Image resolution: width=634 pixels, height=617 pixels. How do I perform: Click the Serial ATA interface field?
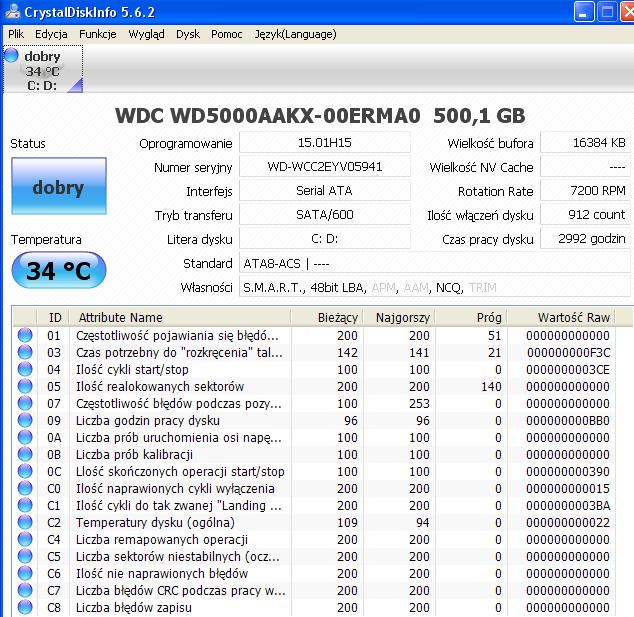pyautogui.click(x=325, y=190)
